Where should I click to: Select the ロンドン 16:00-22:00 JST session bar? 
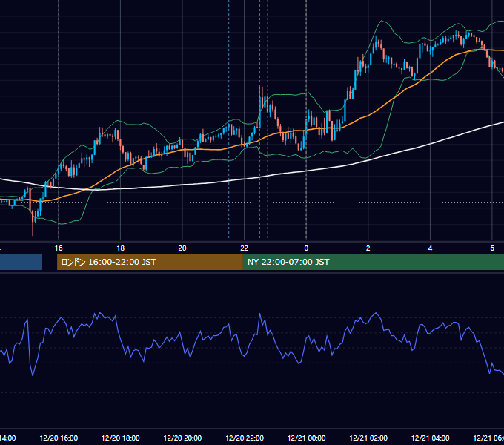click(x=150, y=262)
